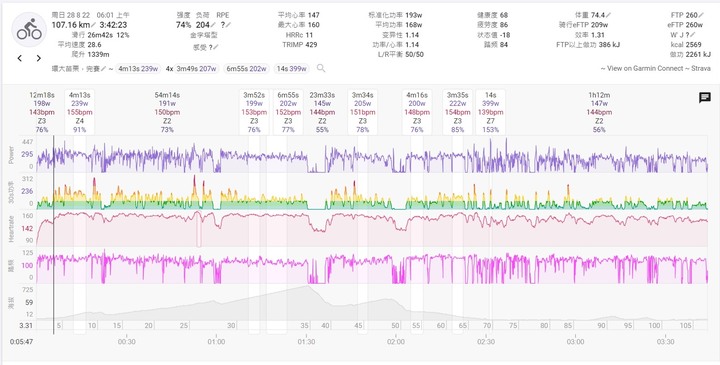Click the TRIMP 429 value

311,45
